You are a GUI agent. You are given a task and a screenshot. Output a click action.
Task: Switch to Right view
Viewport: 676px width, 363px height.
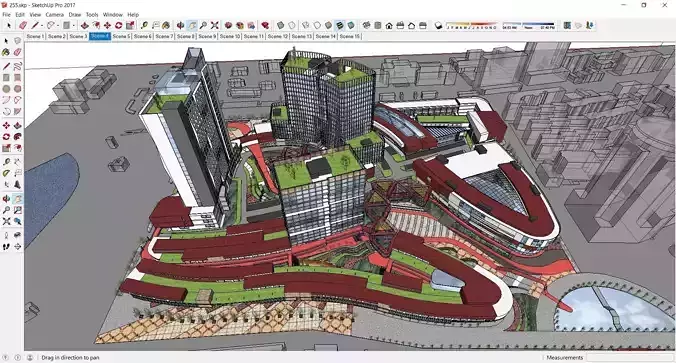pyautogui.click(x=400, y=25)
